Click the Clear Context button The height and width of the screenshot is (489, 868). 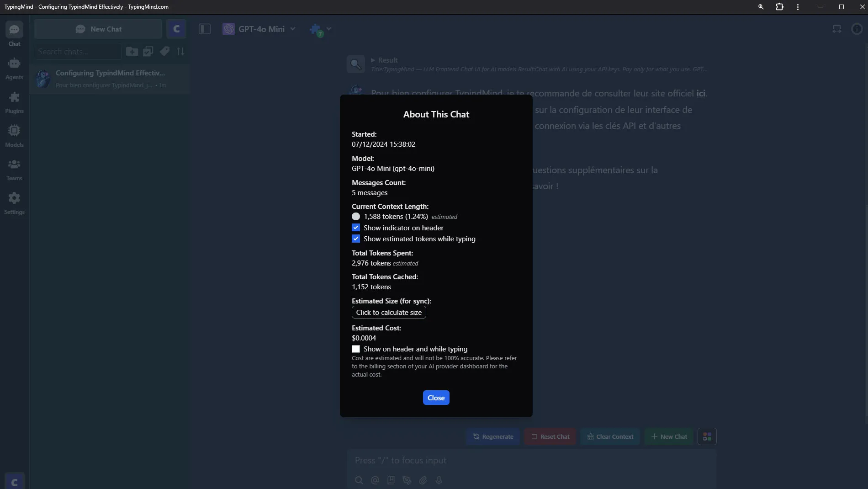point(610,436)
